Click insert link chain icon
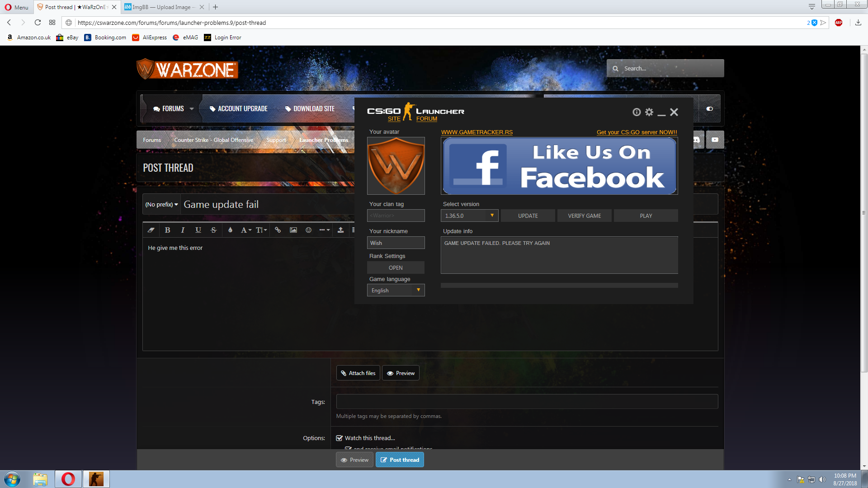 point(278,230)
